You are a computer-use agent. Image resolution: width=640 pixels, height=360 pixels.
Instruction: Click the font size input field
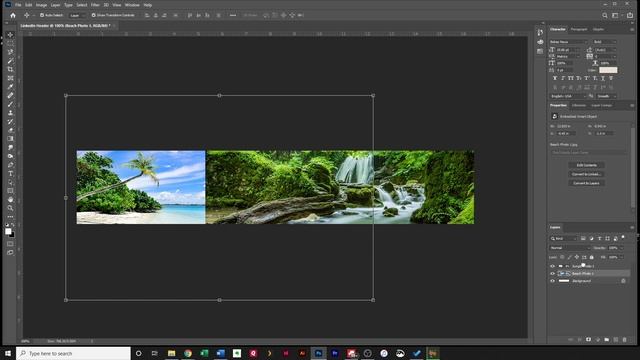567,49
